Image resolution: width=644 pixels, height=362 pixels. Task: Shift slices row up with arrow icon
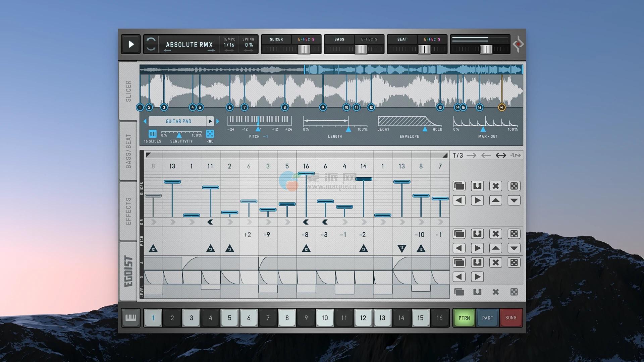[495, 200]
